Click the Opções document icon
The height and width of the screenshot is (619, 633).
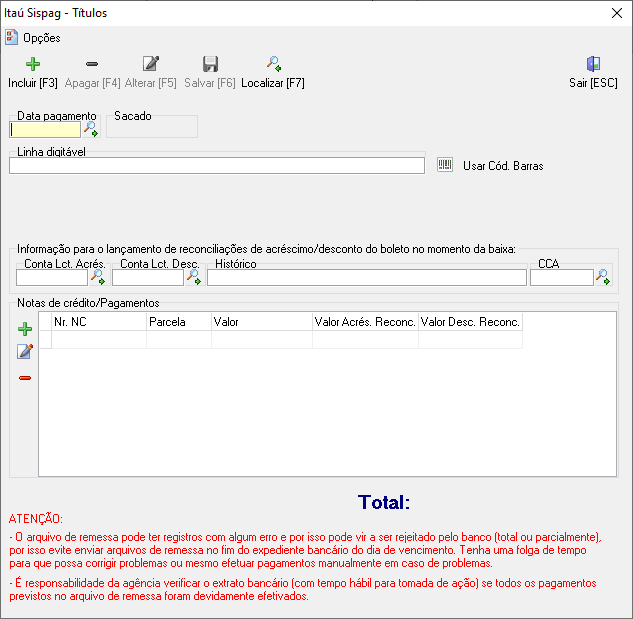click(x=11, y=37)
